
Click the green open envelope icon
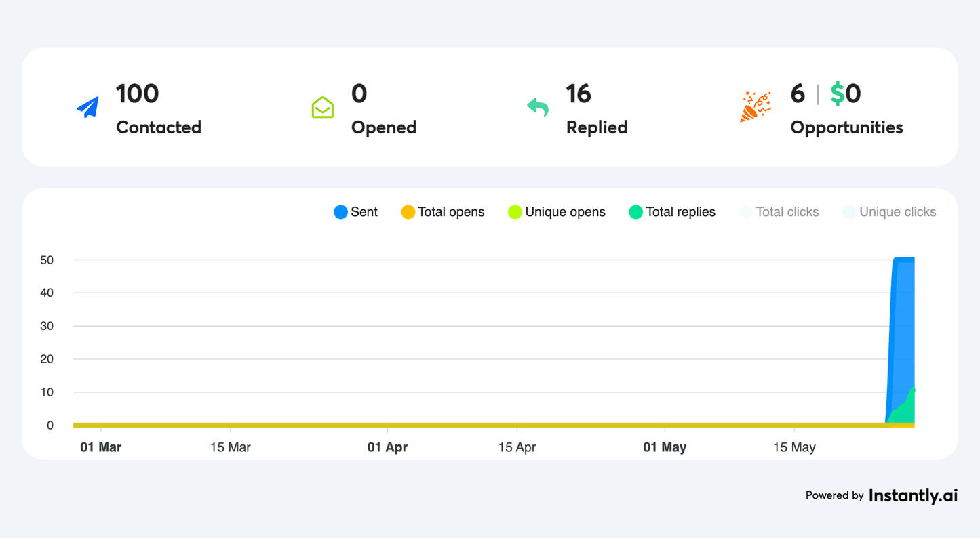322,107
